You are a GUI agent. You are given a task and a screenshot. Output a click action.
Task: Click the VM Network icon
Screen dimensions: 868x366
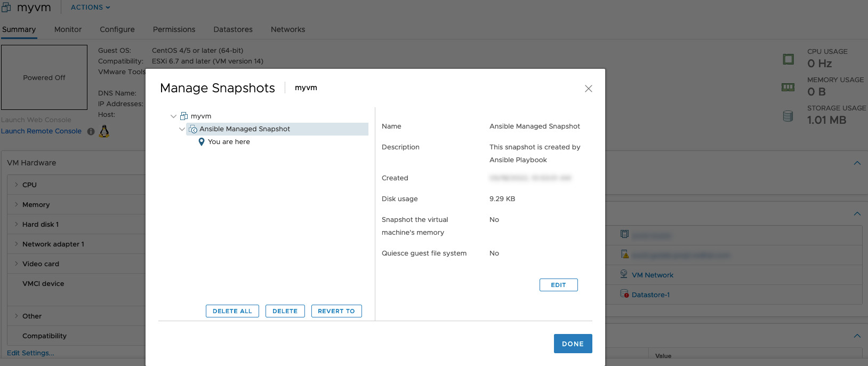pyautogui.click(x=624, y=274)
